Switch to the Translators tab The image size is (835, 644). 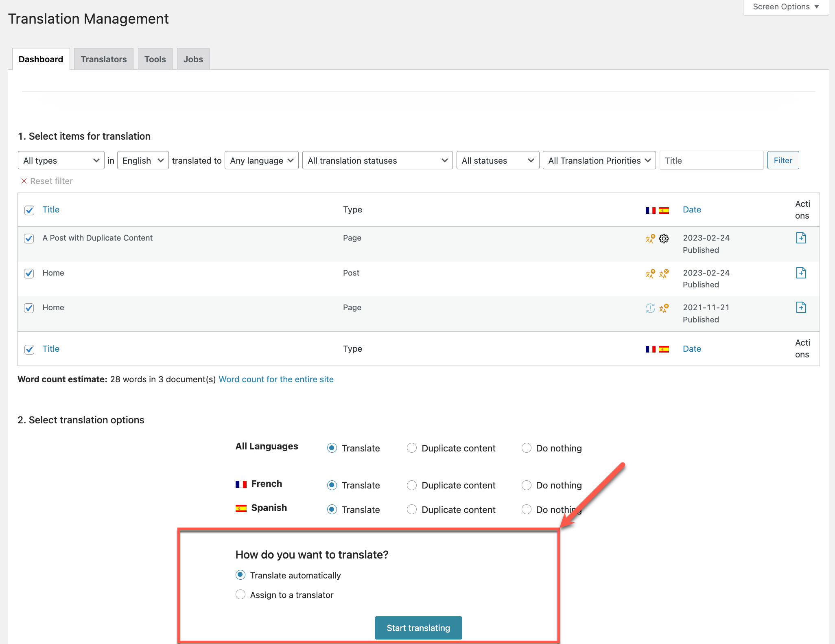tap(103, 59)
